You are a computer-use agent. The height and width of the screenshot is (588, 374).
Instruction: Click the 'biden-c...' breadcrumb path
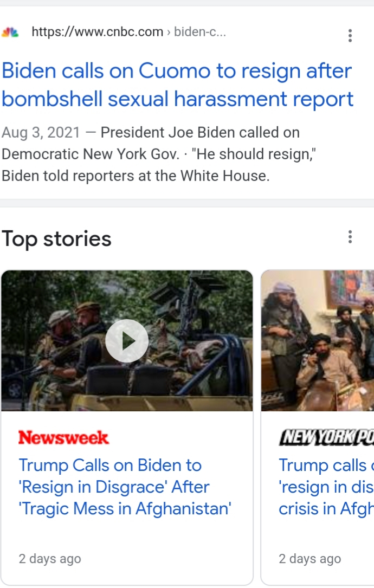click(199, 32)
